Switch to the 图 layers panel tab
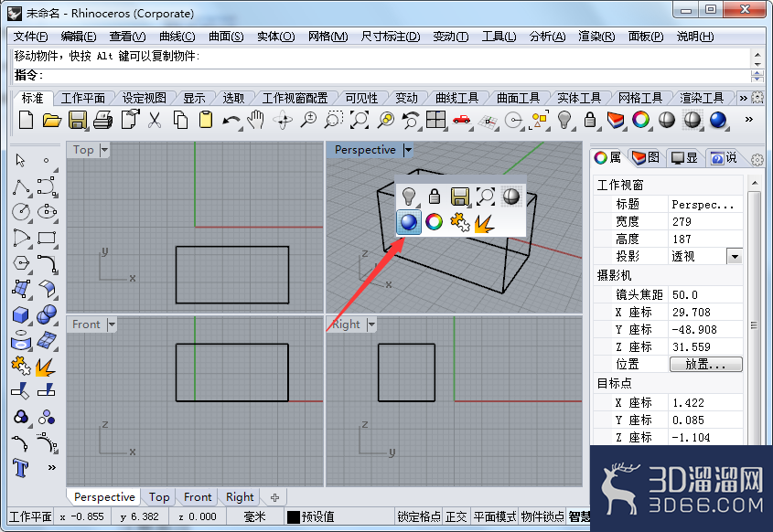Viewport: 773px width, 532px height. tap(646, 157)
